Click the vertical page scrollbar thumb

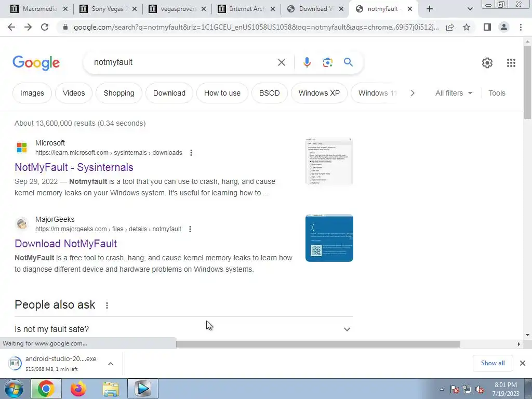pos(527,82)
